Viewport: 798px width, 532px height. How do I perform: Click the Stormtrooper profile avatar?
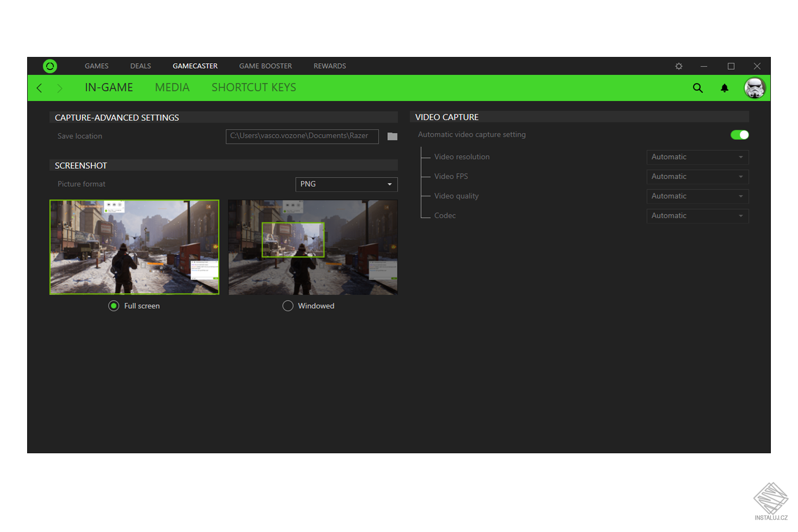pos(754,88)
